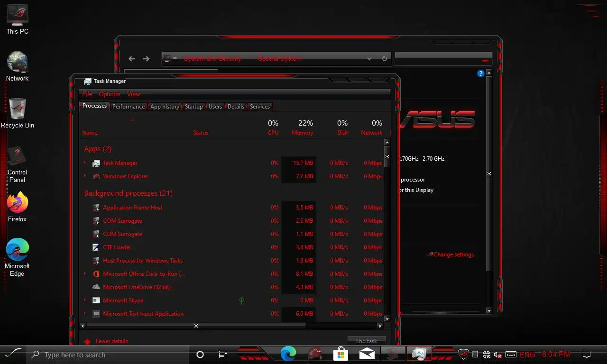The width and height of the screenshot is (607, 364).
Task: Launch Firefox from the desktop
Action: pos(17,207)
